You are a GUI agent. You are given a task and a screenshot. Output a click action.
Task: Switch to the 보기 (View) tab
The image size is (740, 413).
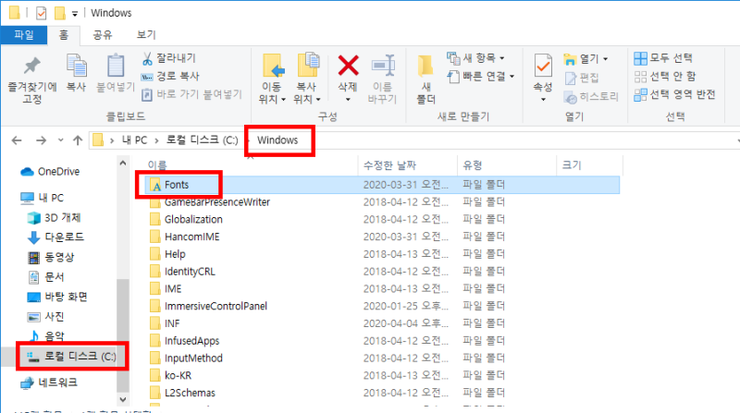[146, 35]
